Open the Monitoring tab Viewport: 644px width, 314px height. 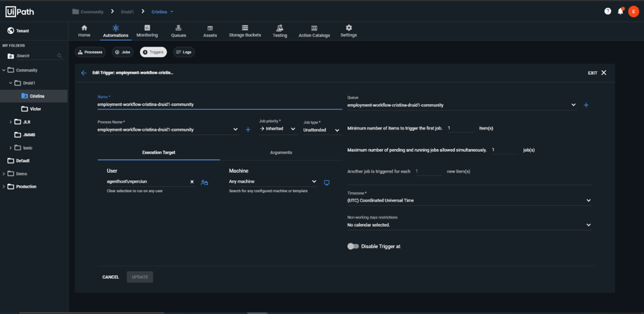coord(147,31)
